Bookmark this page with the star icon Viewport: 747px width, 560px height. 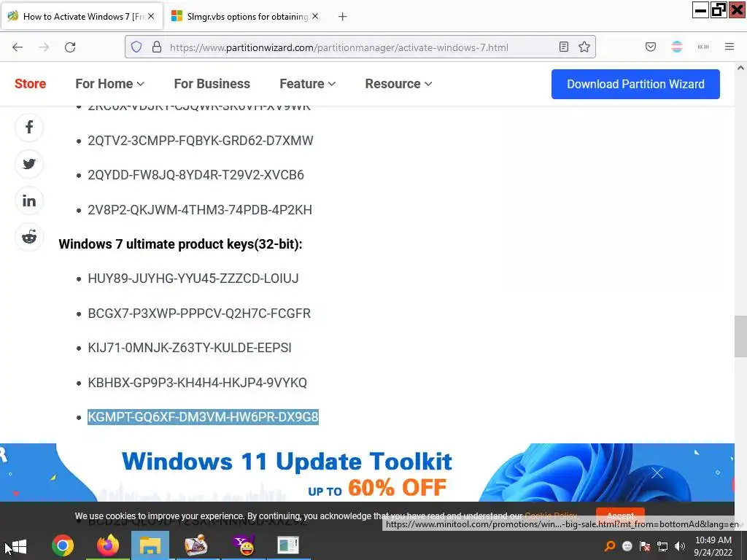pos(584,47)
